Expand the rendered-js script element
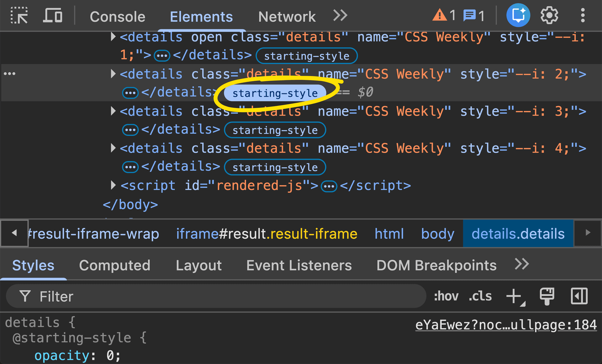 pyautogui.click(x=113, y=185)
